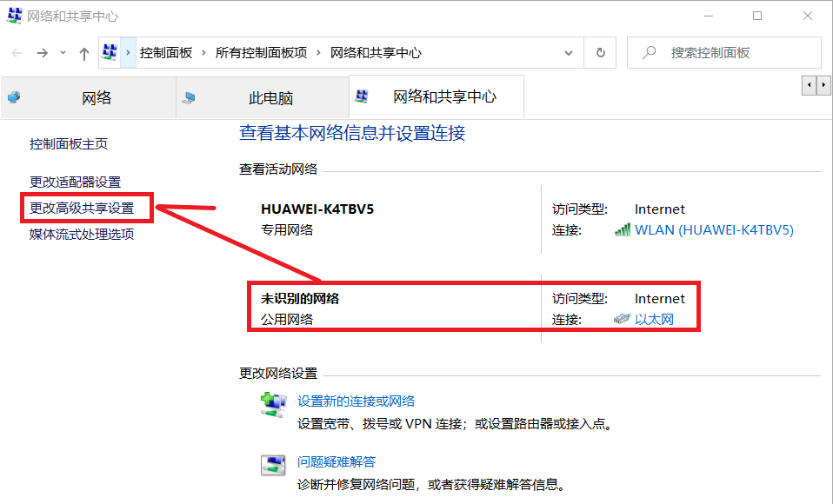Click the Network and Sharing Center title bar icon
The width and height of the screenshot is (833, 504).
pos(14,16)
